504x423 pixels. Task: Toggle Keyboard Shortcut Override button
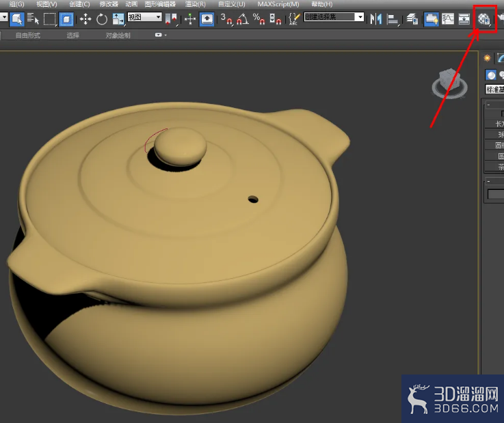pyautogui.click(x=207, y=19)
